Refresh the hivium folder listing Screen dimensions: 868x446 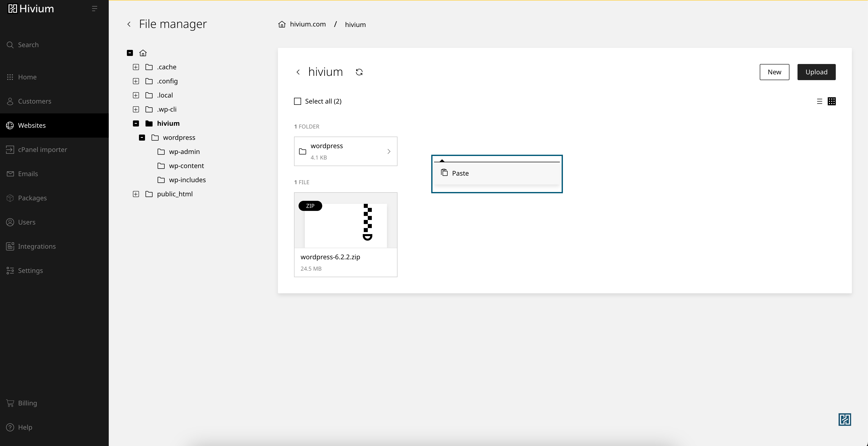[359, 72]
